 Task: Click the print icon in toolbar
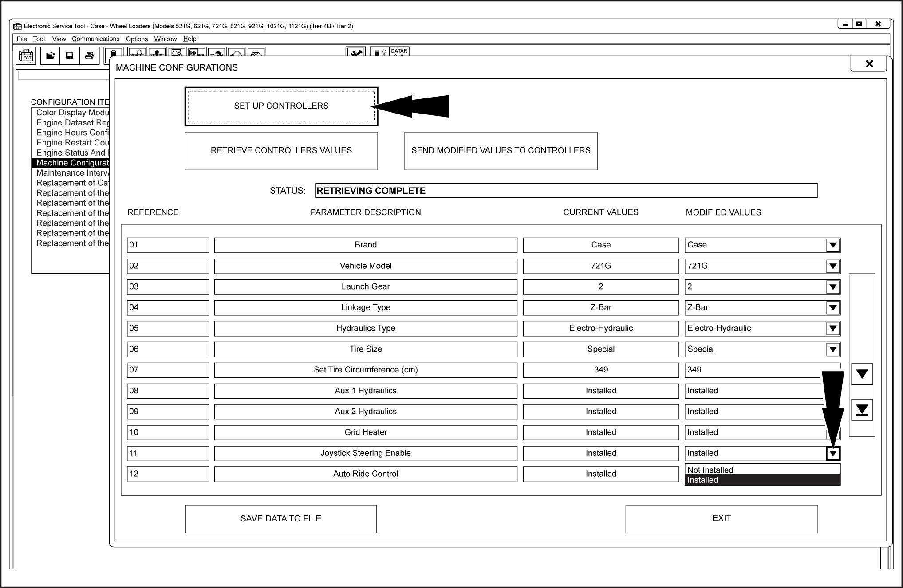(x=89, y=56)
